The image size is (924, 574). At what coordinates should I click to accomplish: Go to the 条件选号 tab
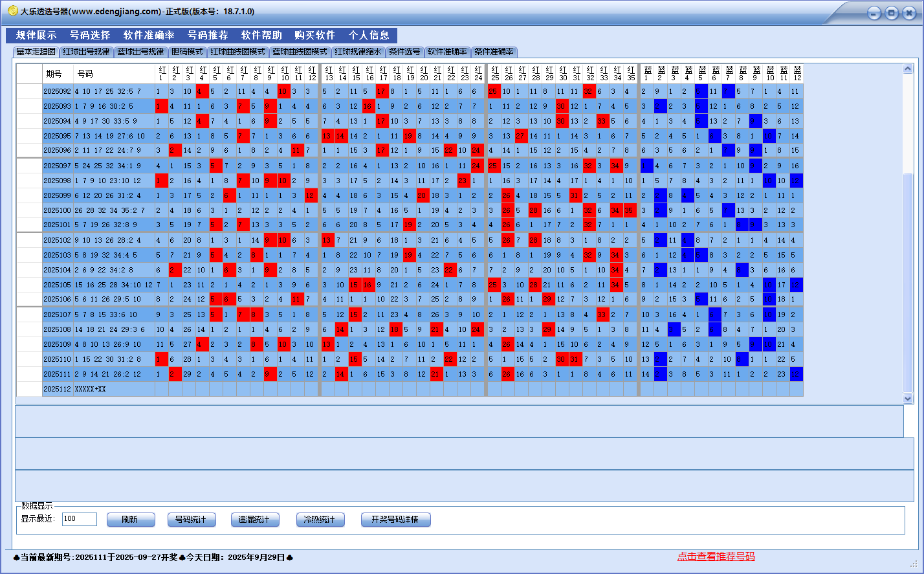pos(404,52)
